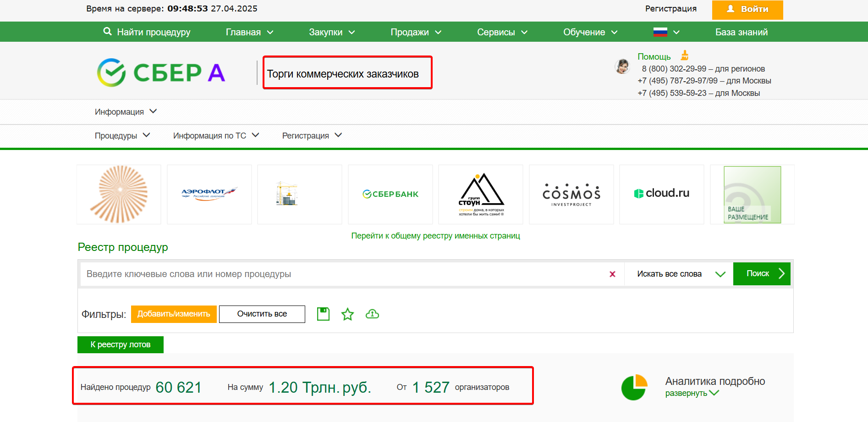The height and width of the screenshot is (428, 868).
Task: Open the Cosmos Investproject logo tile
Action: pos(571,195)
